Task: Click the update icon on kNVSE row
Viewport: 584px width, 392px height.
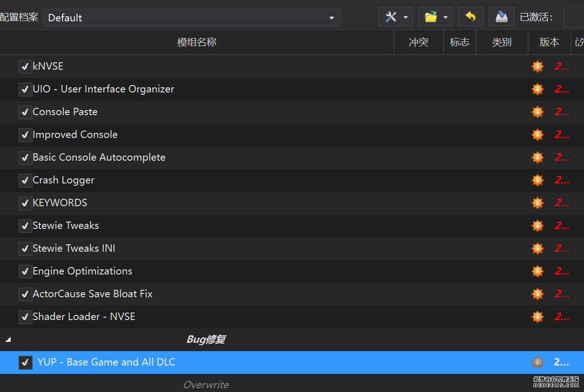Action: click(537, 66)
